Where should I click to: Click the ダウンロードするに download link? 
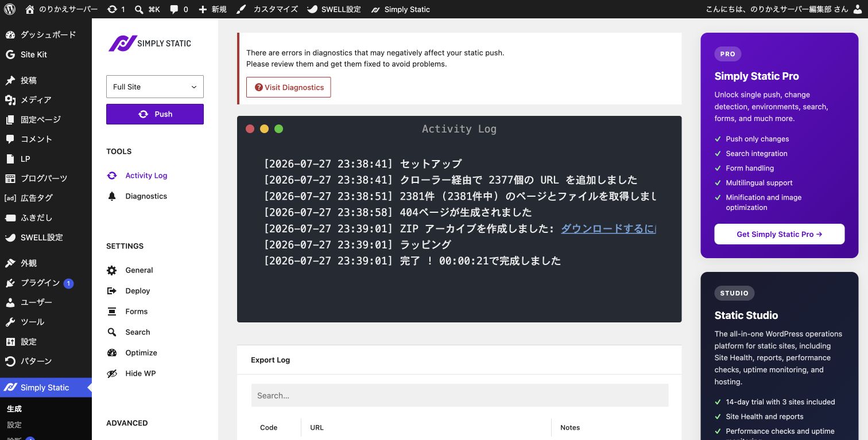[x=608, y=228]
